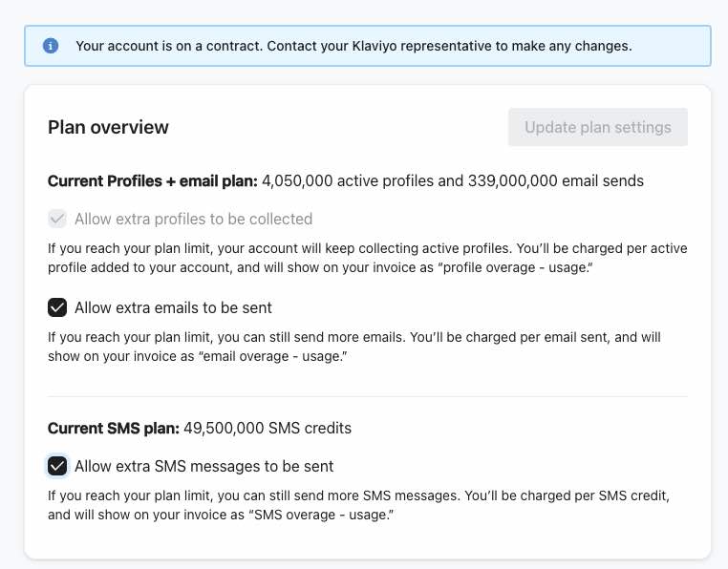Click the 'Allow extra profiles to be collected' label

(193, 219)
